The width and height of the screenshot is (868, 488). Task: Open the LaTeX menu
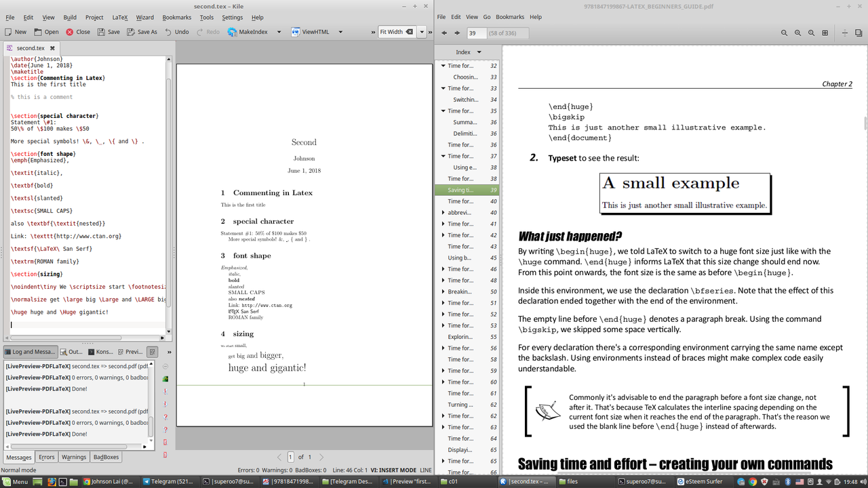pyautogui.click(x=119, y=17)
